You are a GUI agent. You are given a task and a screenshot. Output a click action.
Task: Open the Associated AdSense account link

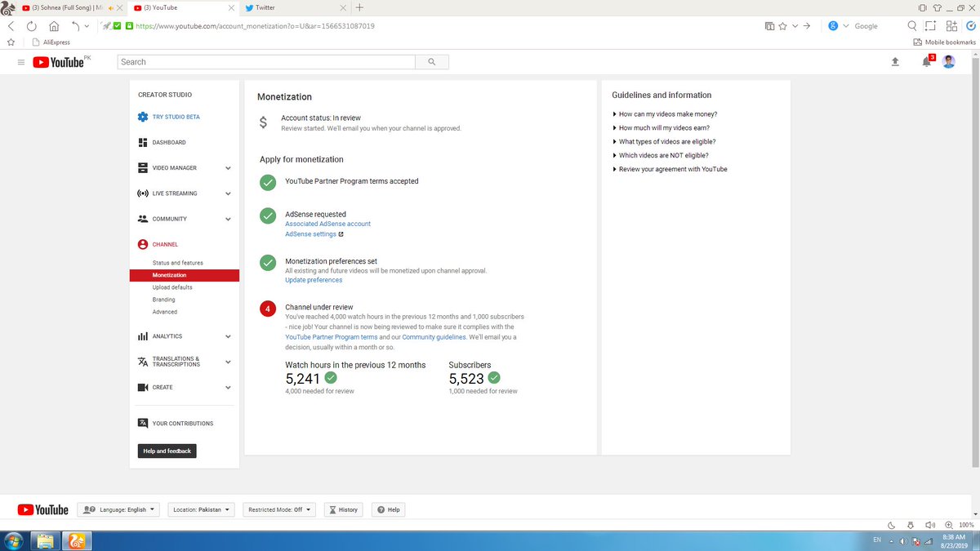click(x=327, y=224)
